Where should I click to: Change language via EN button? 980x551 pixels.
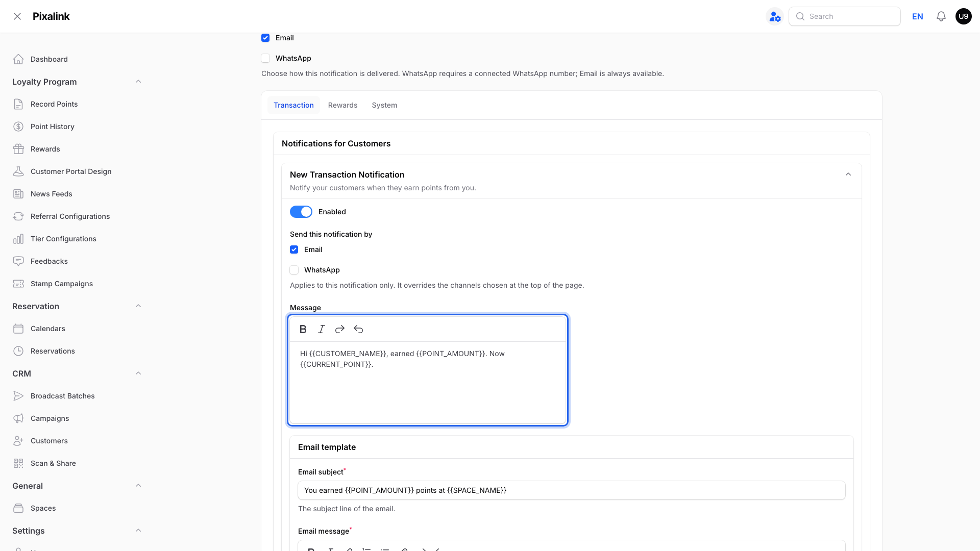918,16
